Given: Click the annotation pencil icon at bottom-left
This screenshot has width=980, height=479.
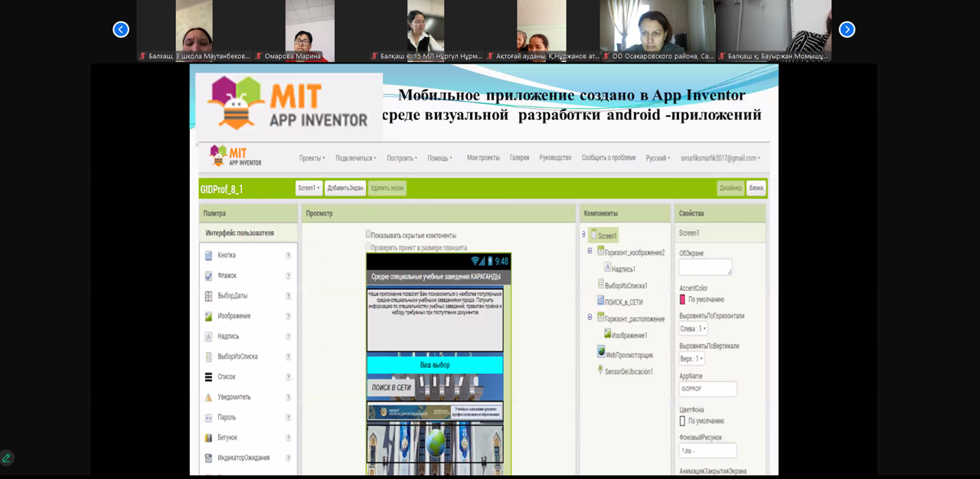Looking at the screenshot, I should coord(6,458).
